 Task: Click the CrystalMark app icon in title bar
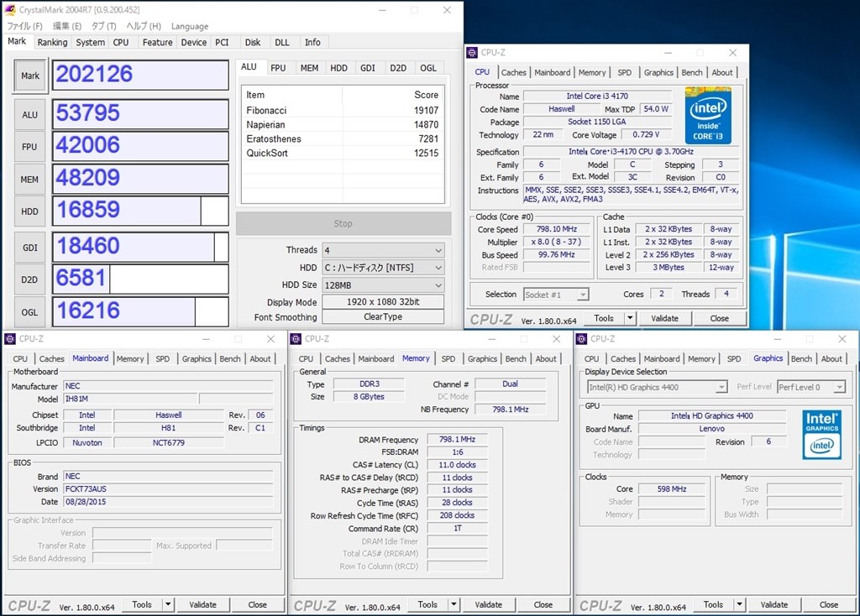[x=10, y=10]
